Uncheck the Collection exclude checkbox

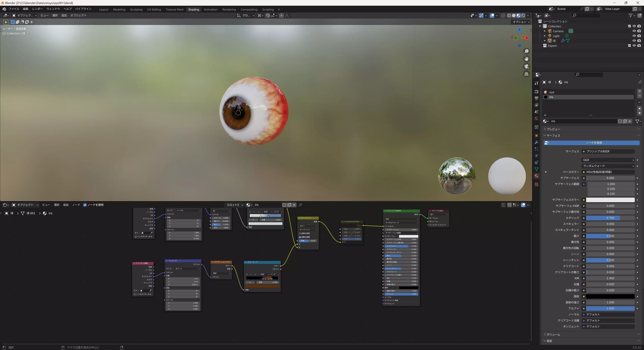pos(630,26)
